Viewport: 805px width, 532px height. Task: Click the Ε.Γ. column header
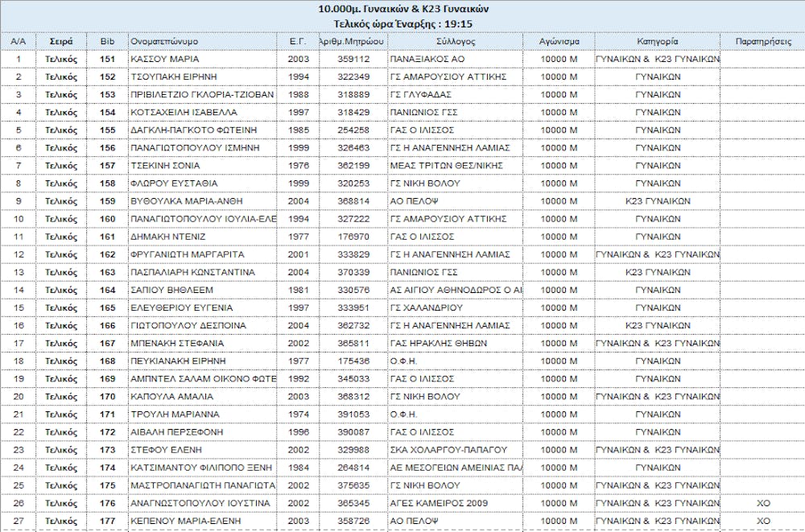(x=296, y=41)
